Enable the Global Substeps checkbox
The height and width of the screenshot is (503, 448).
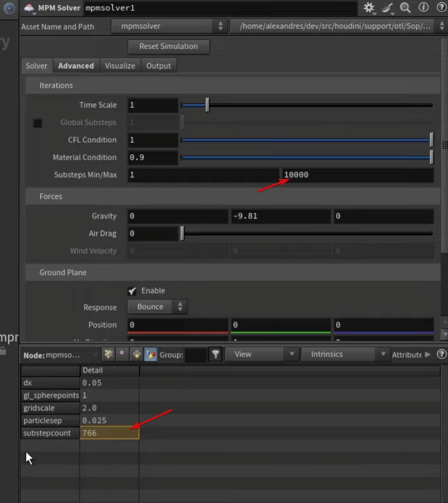37,123
